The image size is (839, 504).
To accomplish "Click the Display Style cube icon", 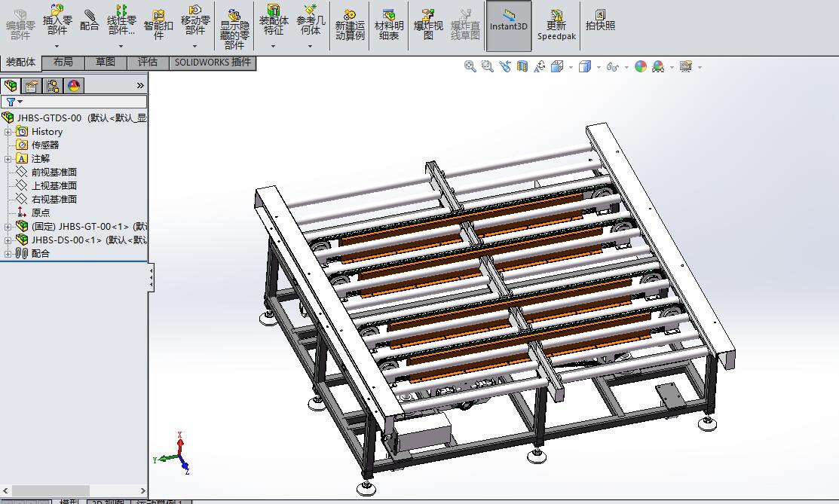I will pos(585,66).
